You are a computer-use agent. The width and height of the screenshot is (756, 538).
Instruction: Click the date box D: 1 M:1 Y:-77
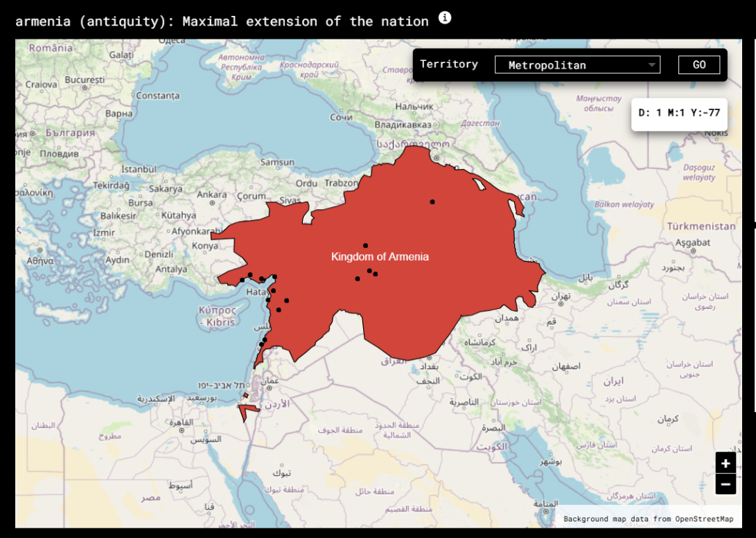click(x=679, y=113)
